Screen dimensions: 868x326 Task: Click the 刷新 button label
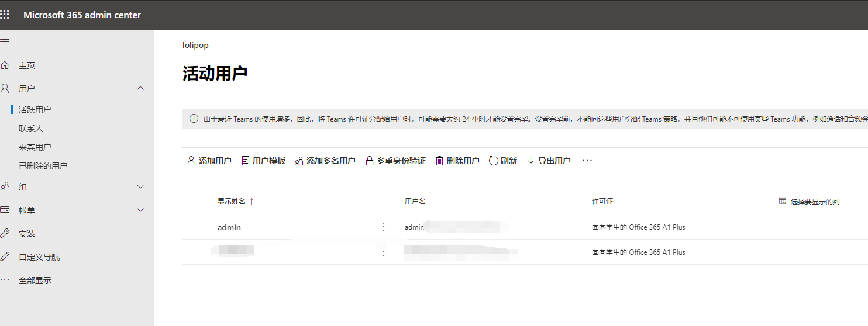[509, 161]
